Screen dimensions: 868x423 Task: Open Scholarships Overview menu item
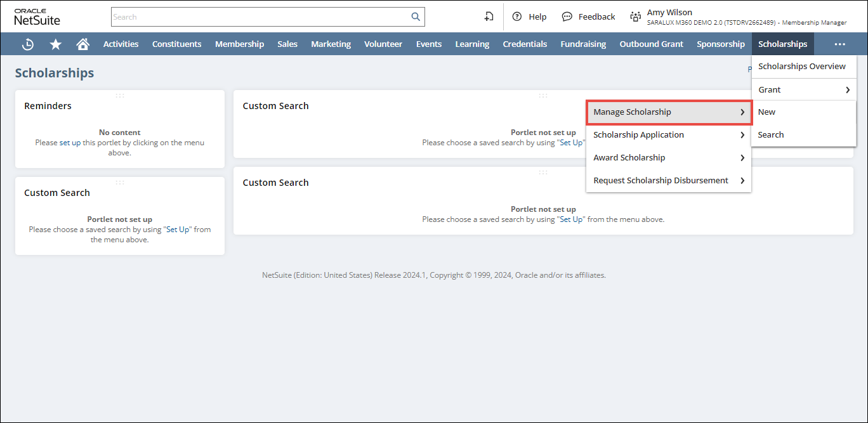801,67
